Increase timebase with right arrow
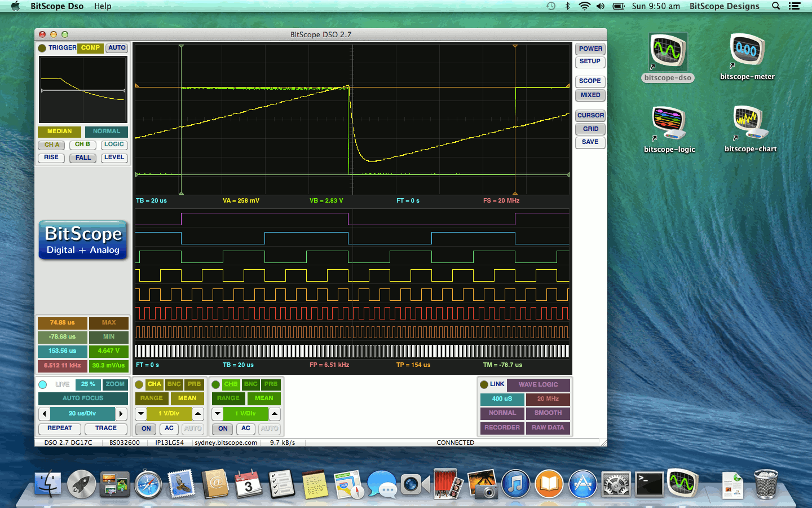812x508 pixels. [x=121, y=414]
